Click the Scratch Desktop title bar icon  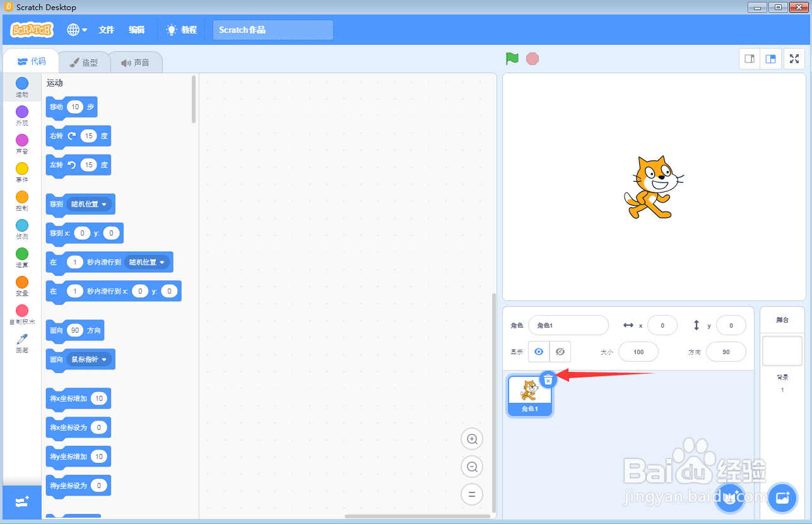point(9,7)
